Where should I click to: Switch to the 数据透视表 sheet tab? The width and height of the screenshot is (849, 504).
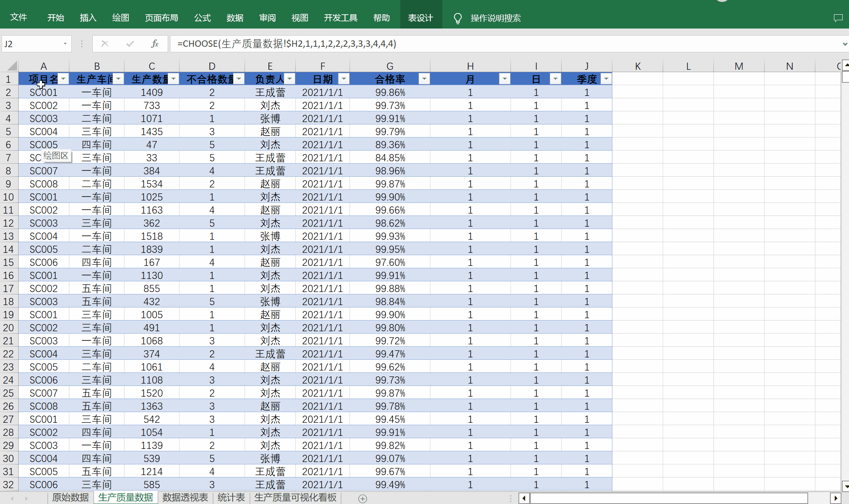coord(185,498)
